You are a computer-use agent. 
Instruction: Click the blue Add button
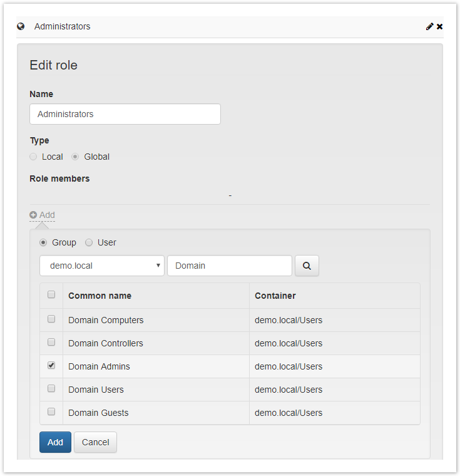pos(55,442)
